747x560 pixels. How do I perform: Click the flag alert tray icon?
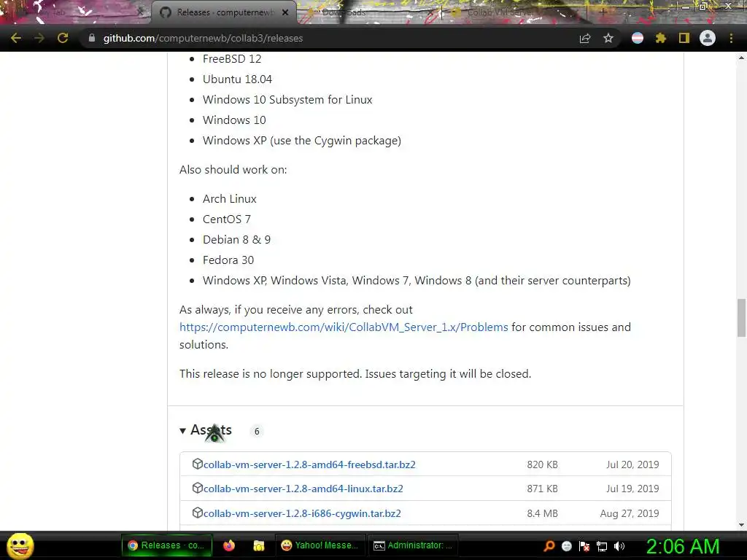click(x=584, y=546)
